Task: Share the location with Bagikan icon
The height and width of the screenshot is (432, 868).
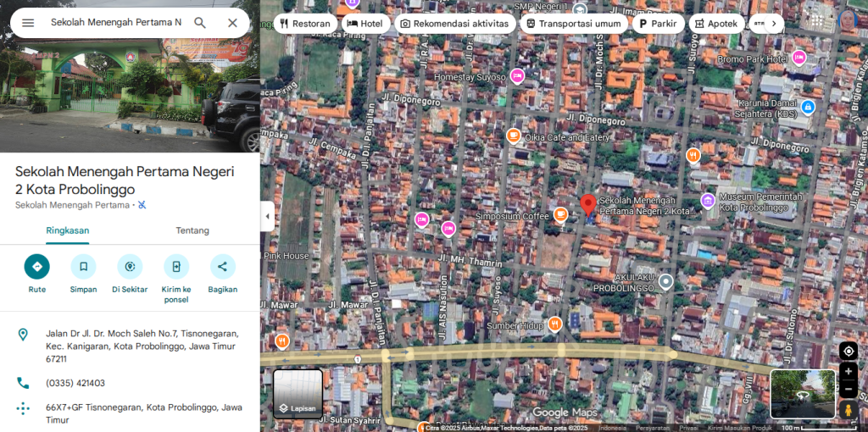Action: coord(223,267)
